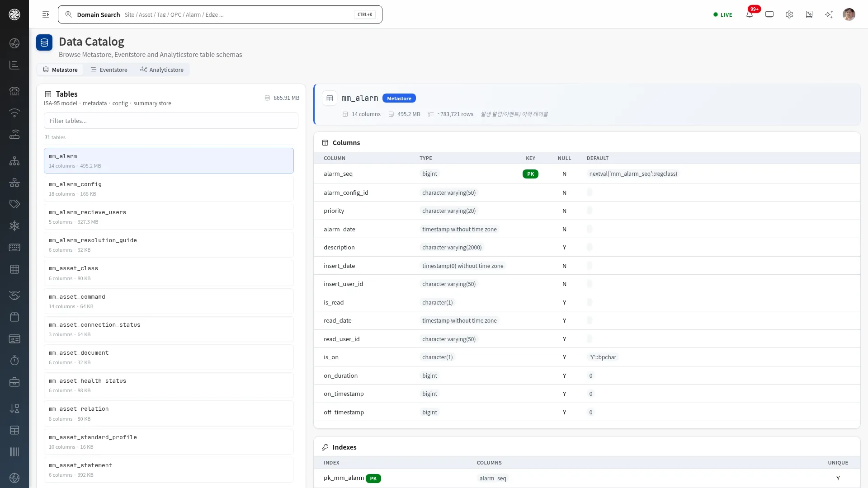Focus the Domain Search field

click(x=220, y=14)
